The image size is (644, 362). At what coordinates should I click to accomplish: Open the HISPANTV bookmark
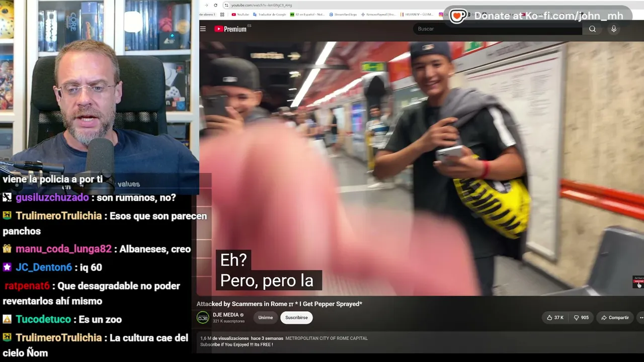tap(418, 15)
